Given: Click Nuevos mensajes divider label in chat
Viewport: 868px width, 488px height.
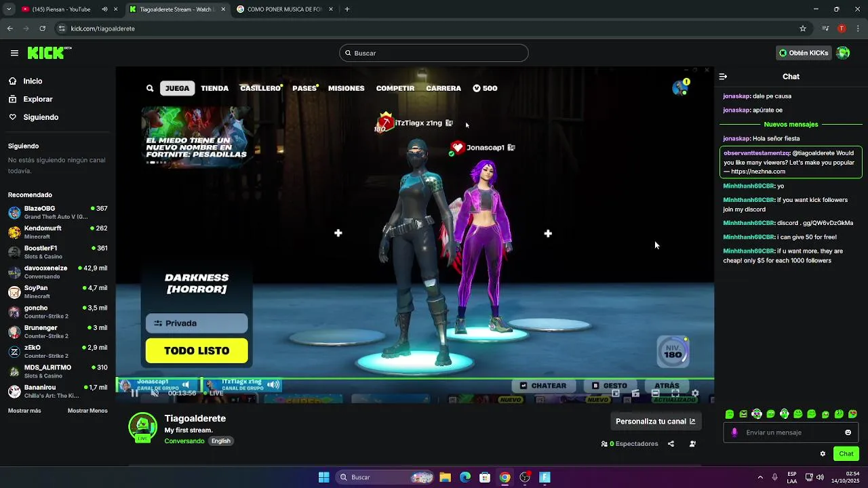Looking at the screenshot, I should point(791,125).
